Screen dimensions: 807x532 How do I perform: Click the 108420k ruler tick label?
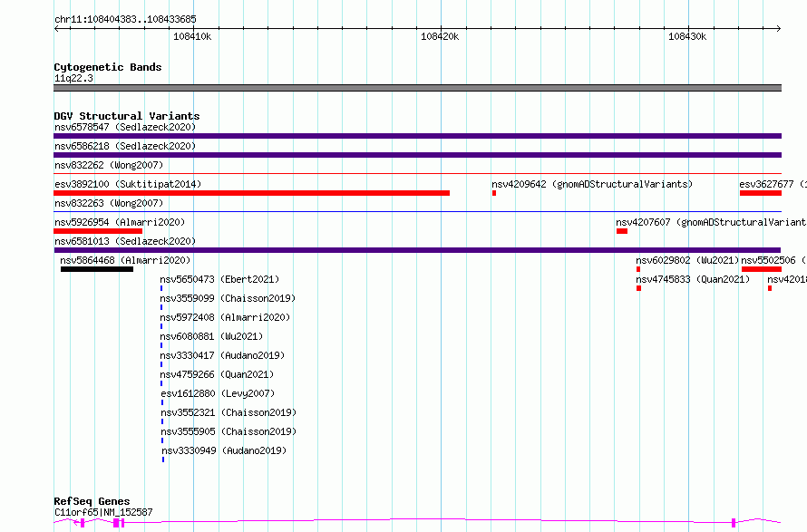click(x=440, y=36)
